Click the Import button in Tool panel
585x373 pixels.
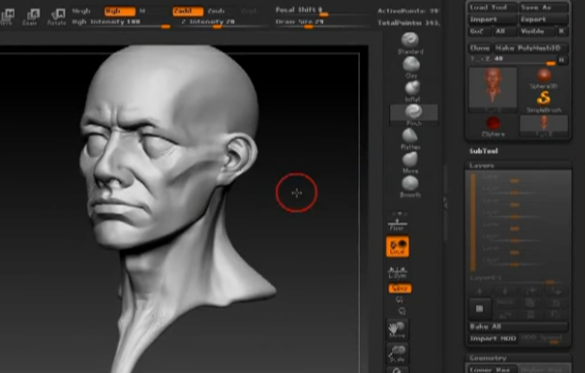pyautogui.click(x=492, y=19)
